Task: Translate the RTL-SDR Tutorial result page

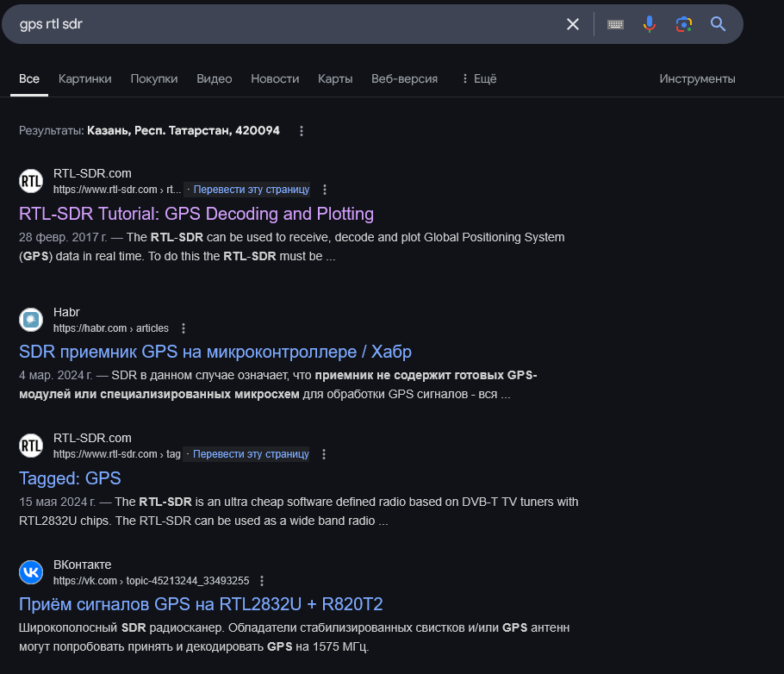Action: [252, 190]
